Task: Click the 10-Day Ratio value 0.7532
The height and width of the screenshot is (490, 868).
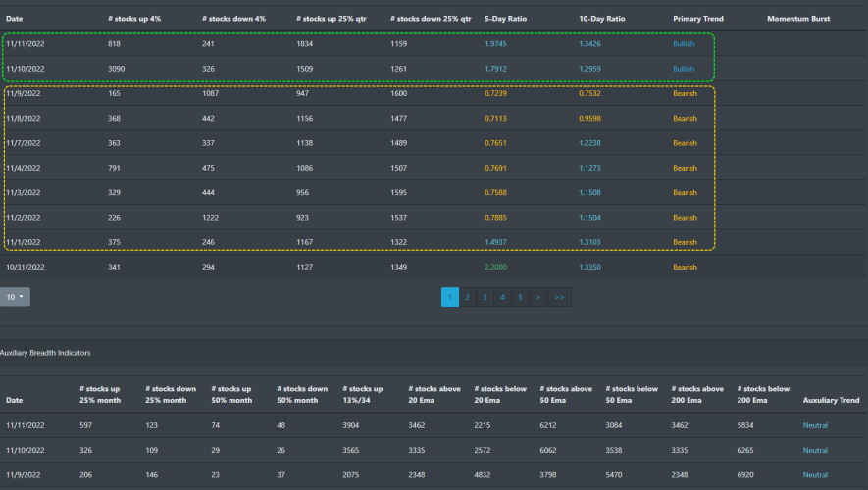Action: coord(589,93)
